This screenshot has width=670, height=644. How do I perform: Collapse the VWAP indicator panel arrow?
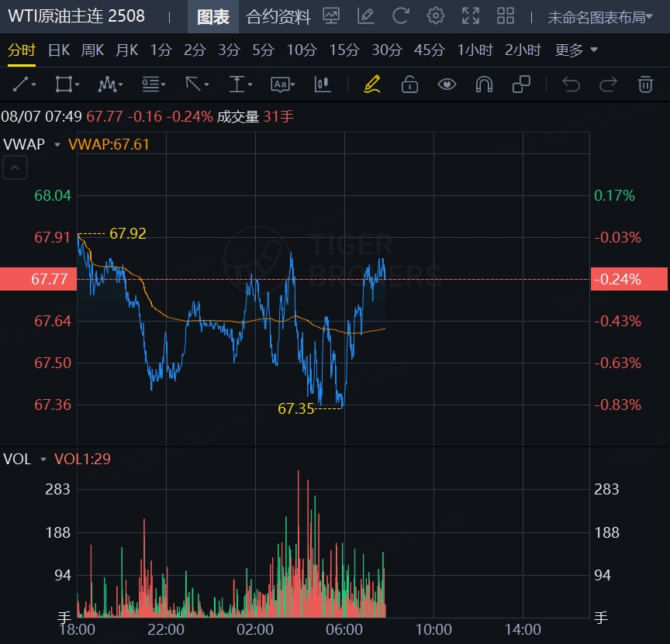[x=16, y=167]
